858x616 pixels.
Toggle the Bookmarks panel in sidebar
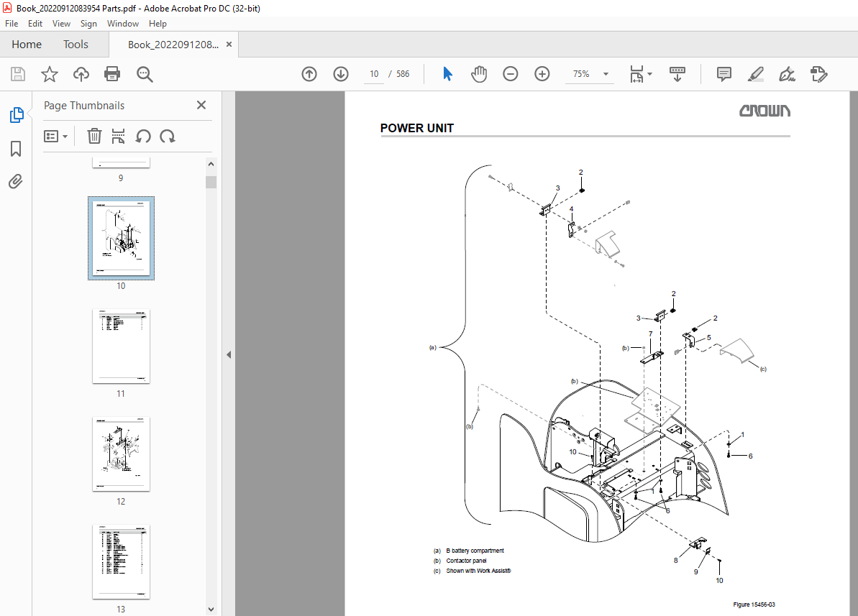pyautogui.click(x=16, y=149)
